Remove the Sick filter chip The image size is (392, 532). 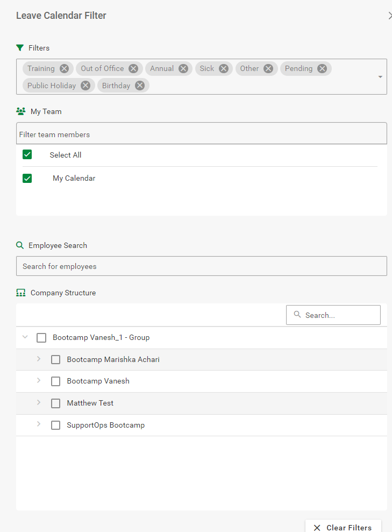pyautogui.click(x=224, y=68)
